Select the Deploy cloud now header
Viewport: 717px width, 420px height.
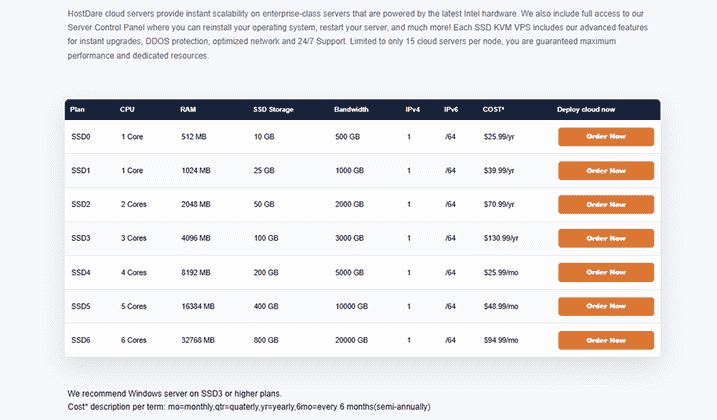(586, 109)
